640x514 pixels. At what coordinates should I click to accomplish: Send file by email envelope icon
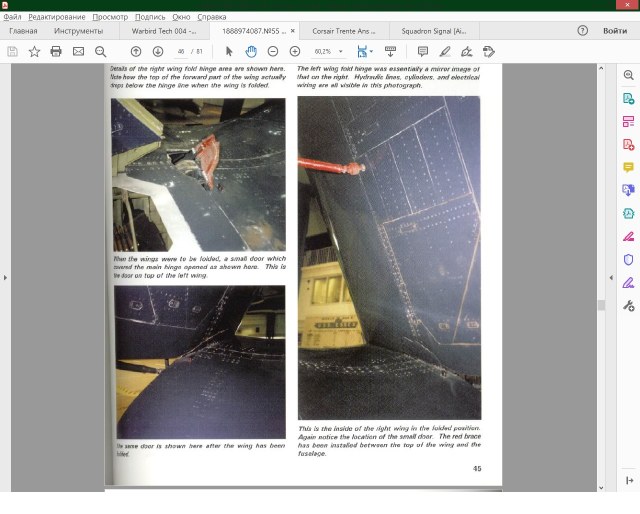click(78, 51)
